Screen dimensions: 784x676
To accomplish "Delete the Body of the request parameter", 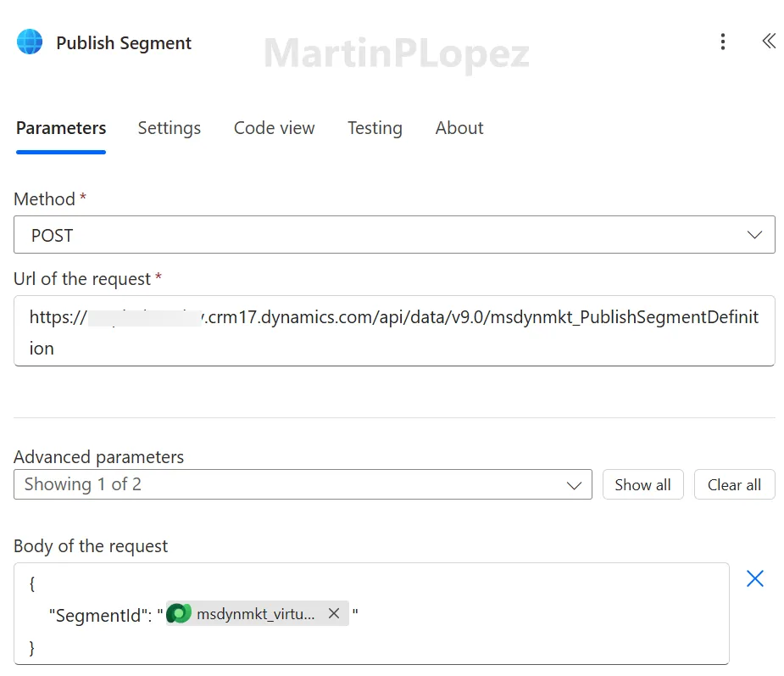I will point(755,578).
